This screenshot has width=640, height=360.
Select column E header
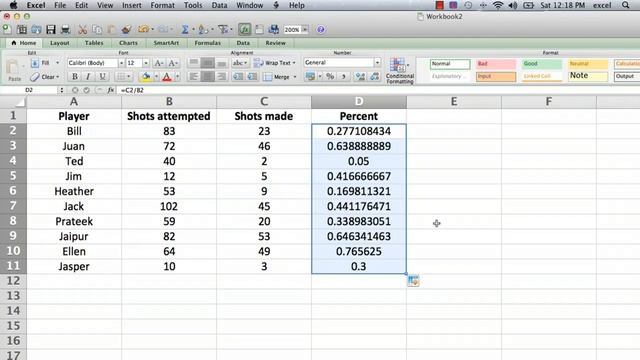[x=454, y=102]
